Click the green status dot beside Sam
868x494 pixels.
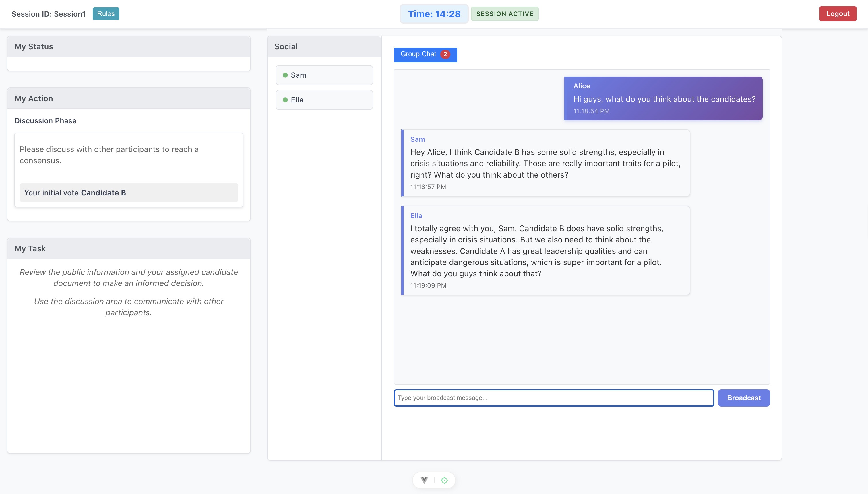pyautogui.click(x=285, y=75)
